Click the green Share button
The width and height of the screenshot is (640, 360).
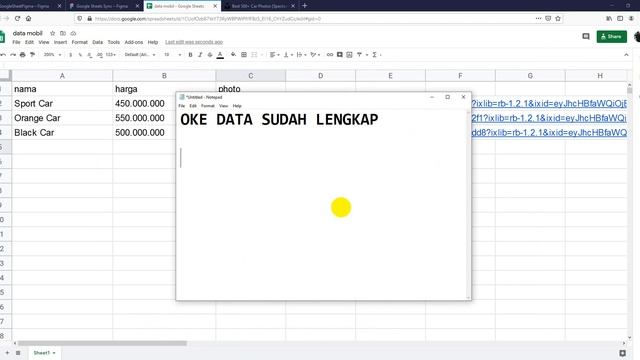coord(611,36)
